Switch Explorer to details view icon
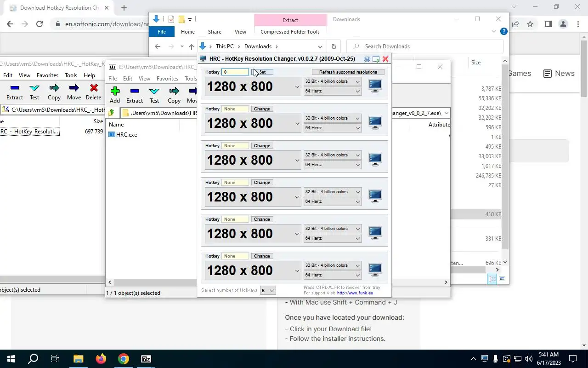 [492, 279]
